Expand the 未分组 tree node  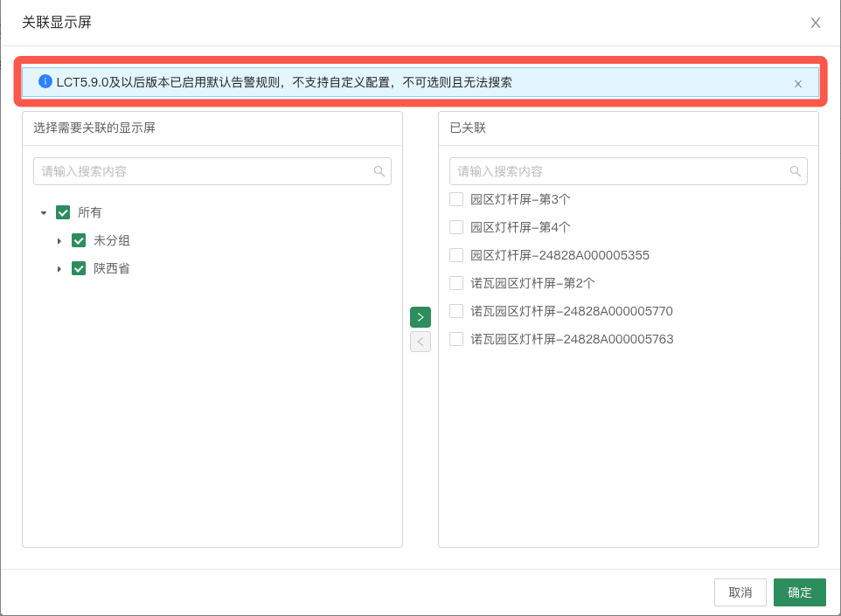coord(59,240)
